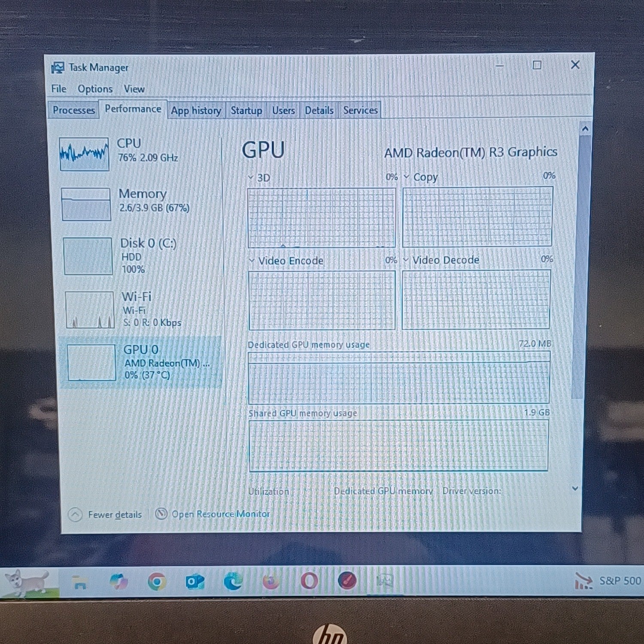644x644 pixels.
Task: Select the Performance tab
Action: coord(133,109)
